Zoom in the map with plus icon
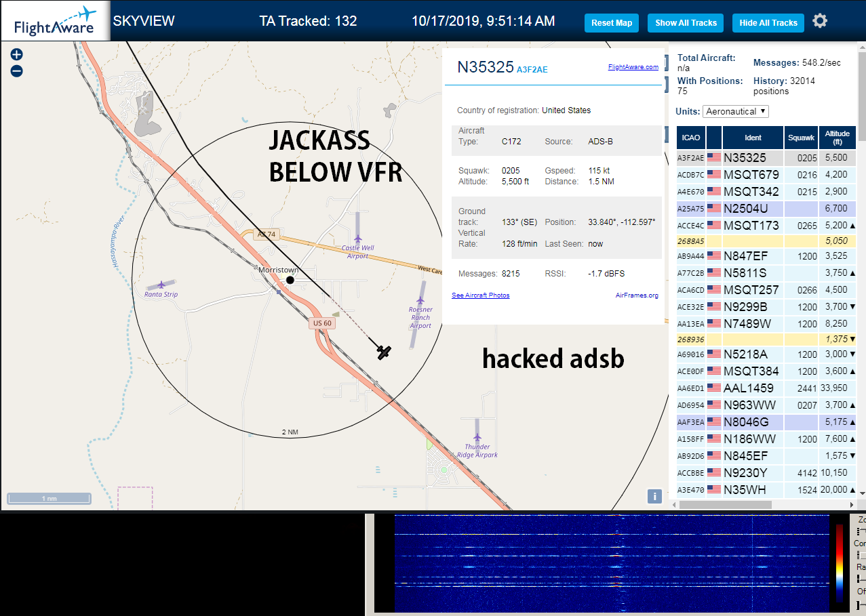Screen dimensions: 866x616 (x=17, y=55)
